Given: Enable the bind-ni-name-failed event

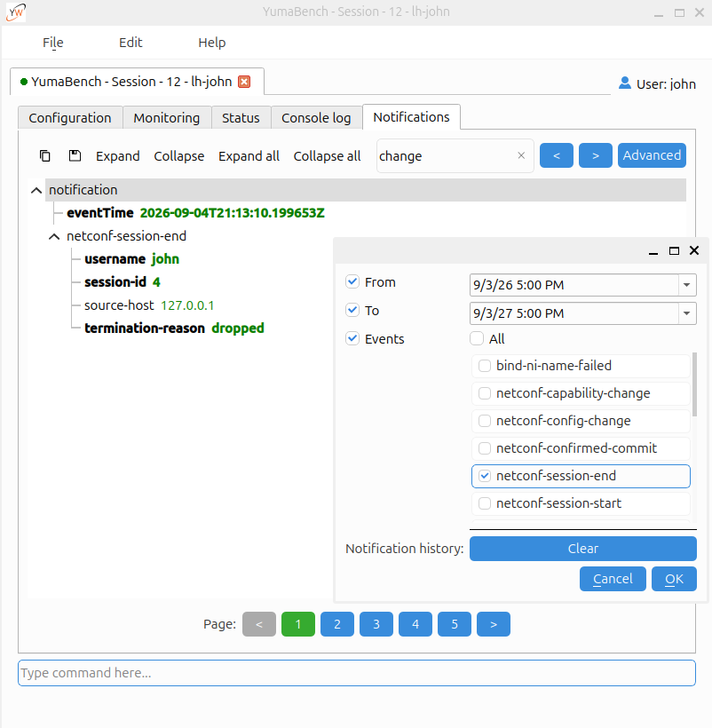Looking at the screenshot, I should (485, 366).
